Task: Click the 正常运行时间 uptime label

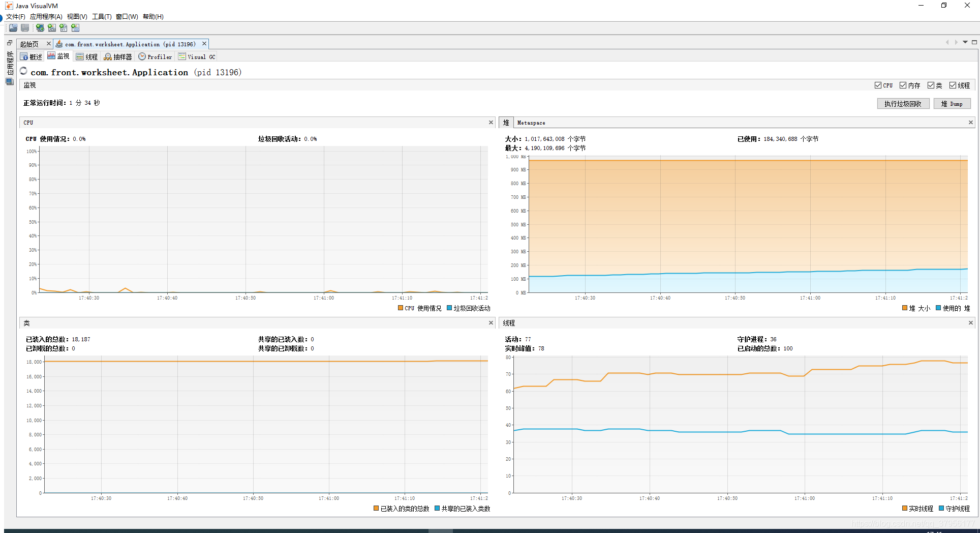Action: tap(45, 103)
